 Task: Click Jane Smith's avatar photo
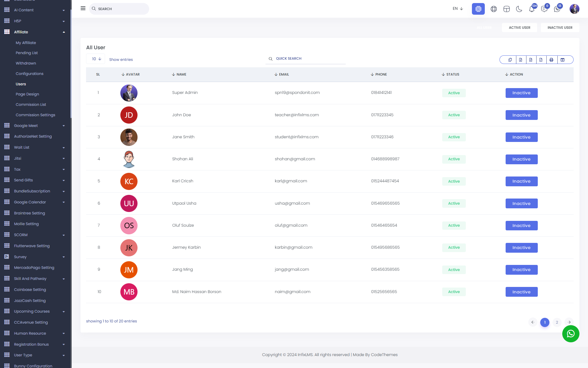(129, 137)
